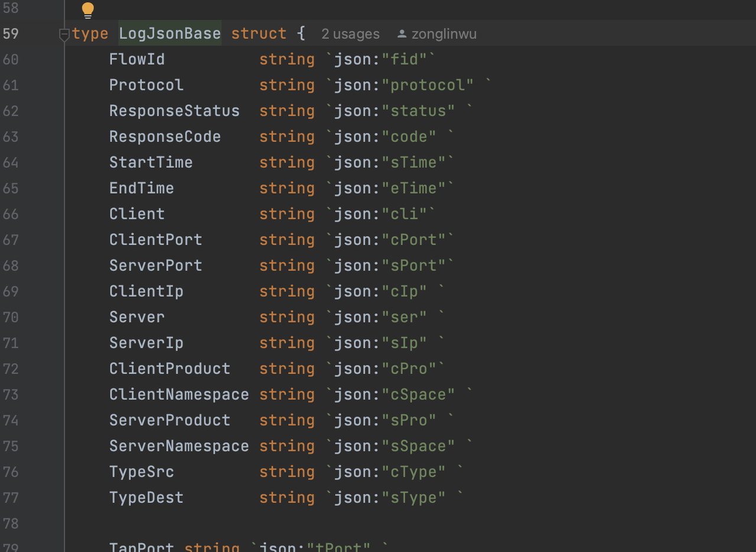
Task: Click the 'struct' keyword on line 59
Action: pyautogui.click(x=259, y=33)
